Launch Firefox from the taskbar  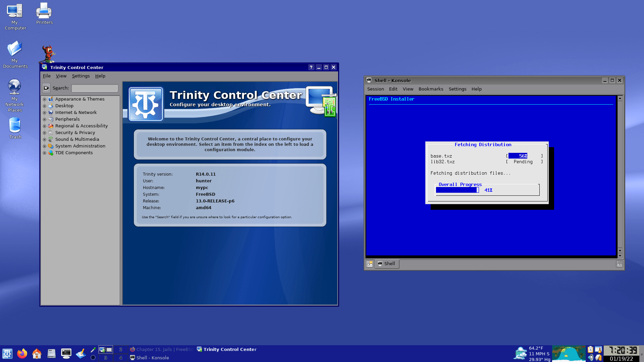(22, 353)
